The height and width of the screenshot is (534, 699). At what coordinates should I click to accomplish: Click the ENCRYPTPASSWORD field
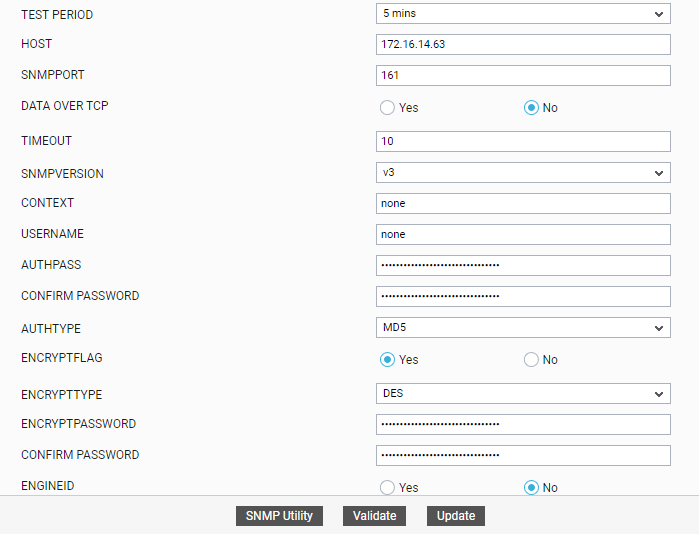523,424
